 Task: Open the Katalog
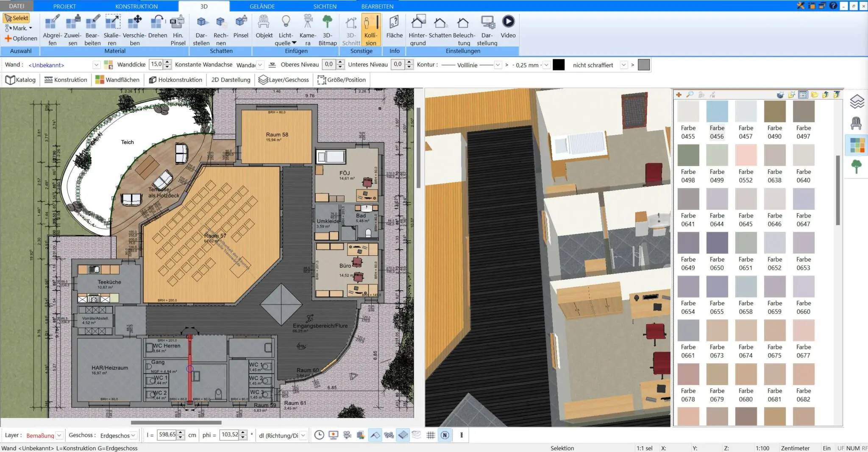[20, 79]
